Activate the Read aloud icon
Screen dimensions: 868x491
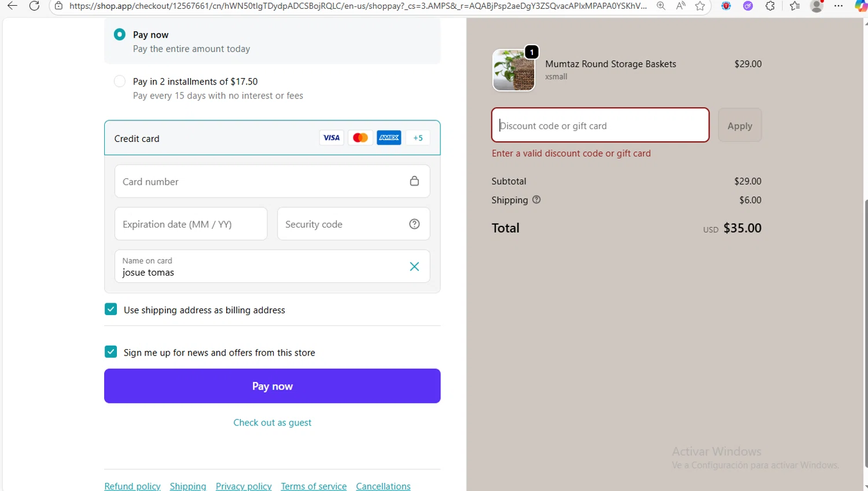pos(681,6)
